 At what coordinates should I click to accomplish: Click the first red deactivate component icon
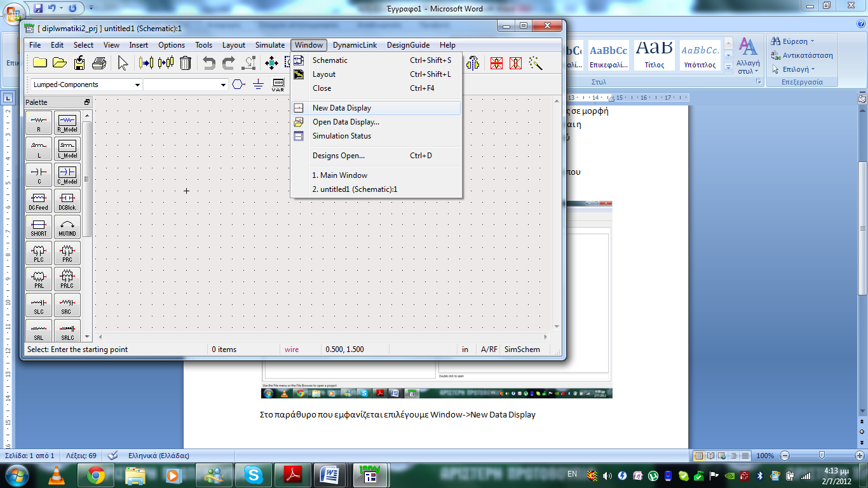(496, 63)
